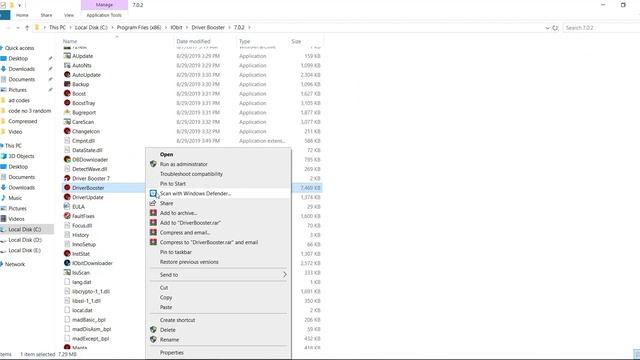
Task: Open Local Disk (D:) in sidebar
Action: pos(25,240)
